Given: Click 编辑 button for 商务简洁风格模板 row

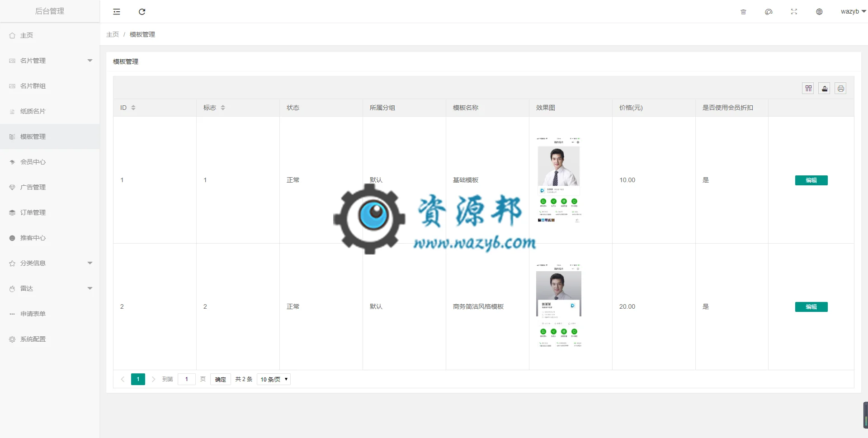Looking at the screenshot, I should coord(811,307).
